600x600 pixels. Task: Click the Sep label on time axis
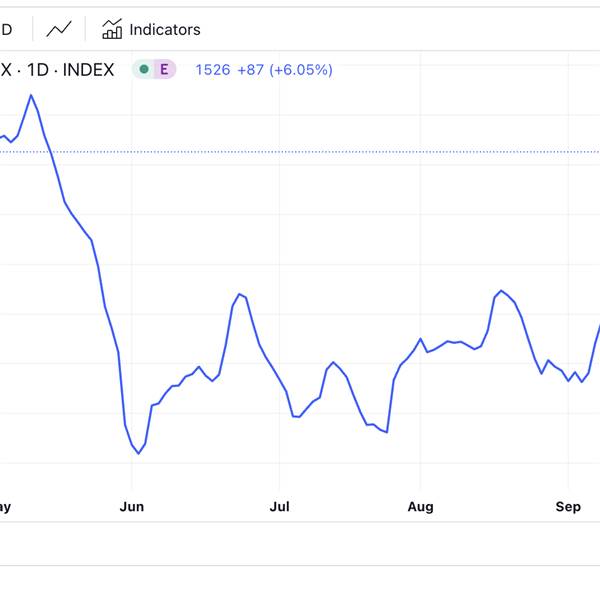point(568,507)
